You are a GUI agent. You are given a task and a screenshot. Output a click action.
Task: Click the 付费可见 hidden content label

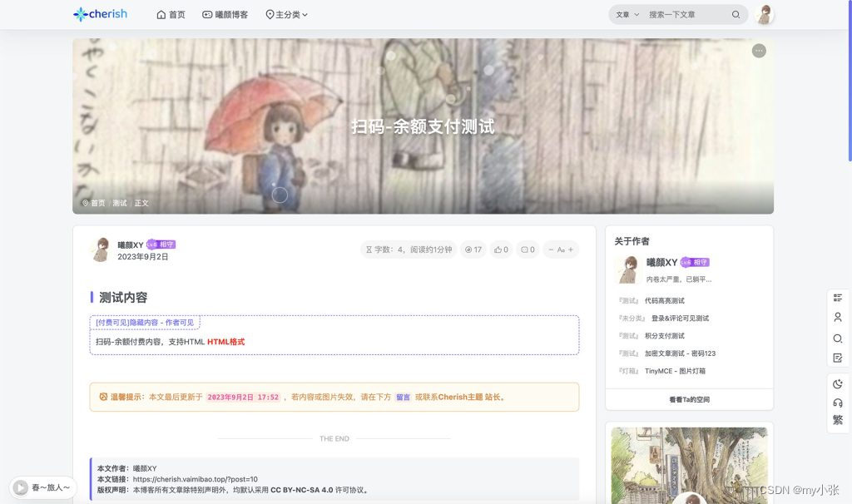coord(145,323)
